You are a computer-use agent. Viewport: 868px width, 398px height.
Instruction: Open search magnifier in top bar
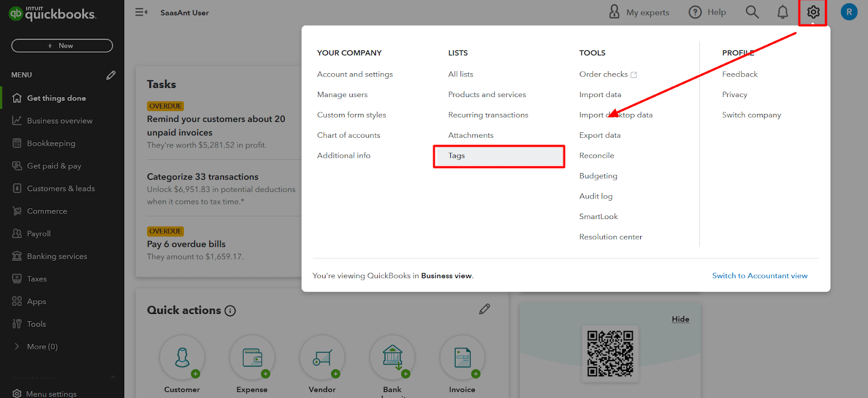(752, 12)
